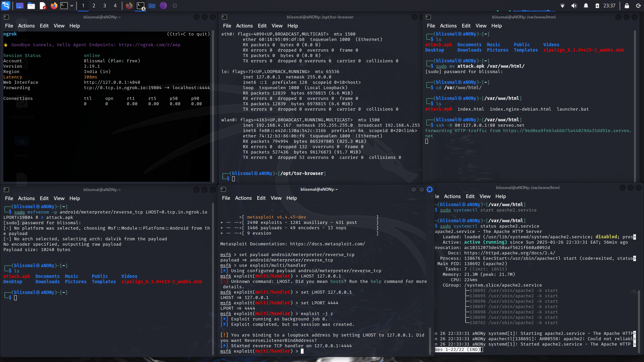This screenshot has width=644, height=362.
Task: Open the file manager launcher icon
Action: (x=31, y=6)
